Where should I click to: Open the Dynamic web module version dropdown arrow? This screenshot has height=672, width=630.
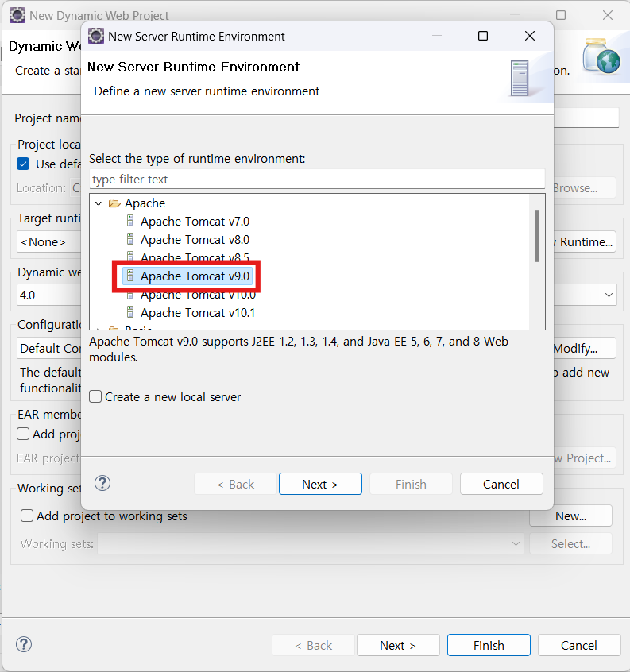609,295
